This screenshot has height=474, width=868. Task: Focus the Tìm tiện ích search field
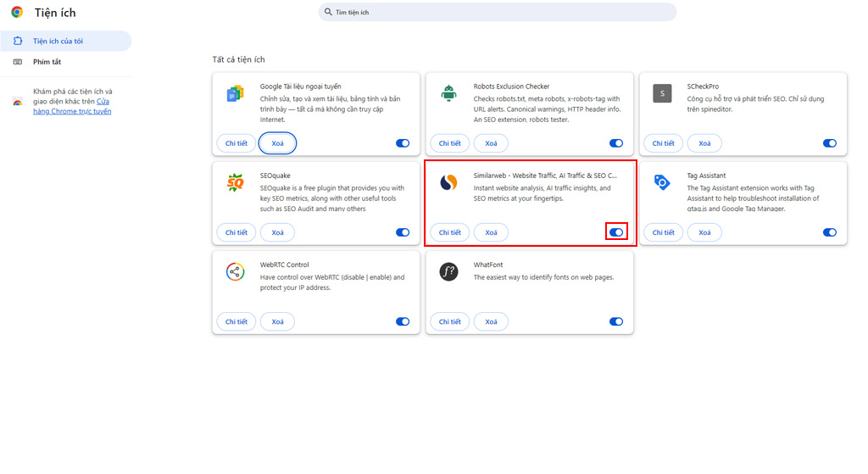point(497,12)
